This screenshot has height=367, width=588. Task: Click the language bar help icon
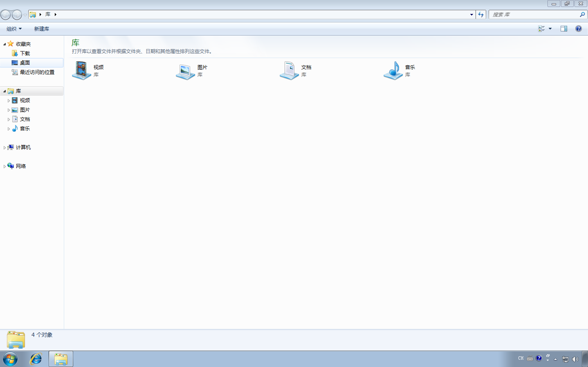click(x=539, y=358)
